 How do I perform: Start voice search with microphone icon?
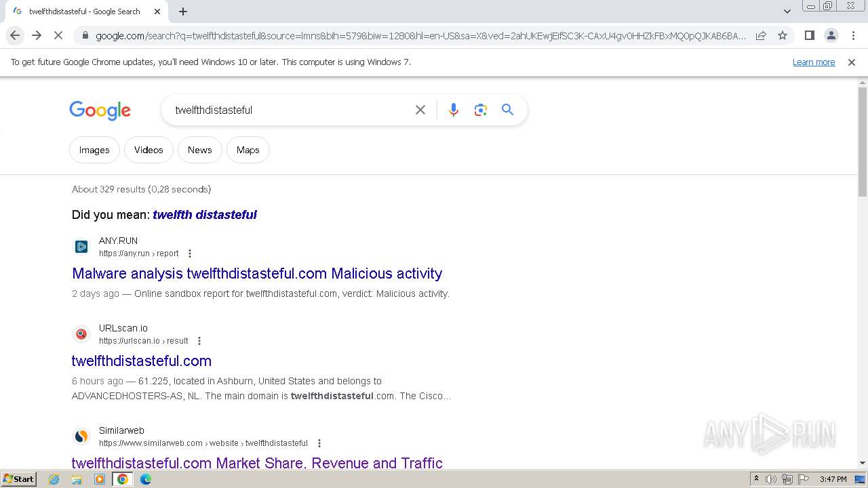454,110
